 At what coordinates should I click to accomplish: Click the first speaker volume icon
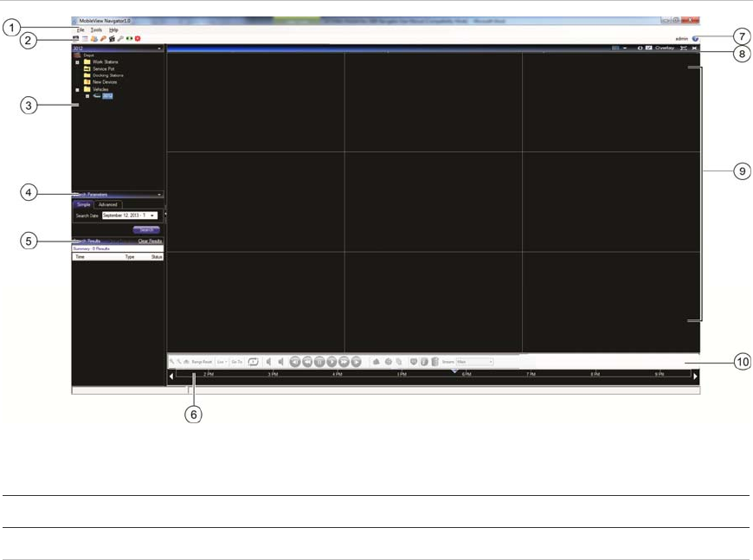pyautogui.click(x=269, y=362)
